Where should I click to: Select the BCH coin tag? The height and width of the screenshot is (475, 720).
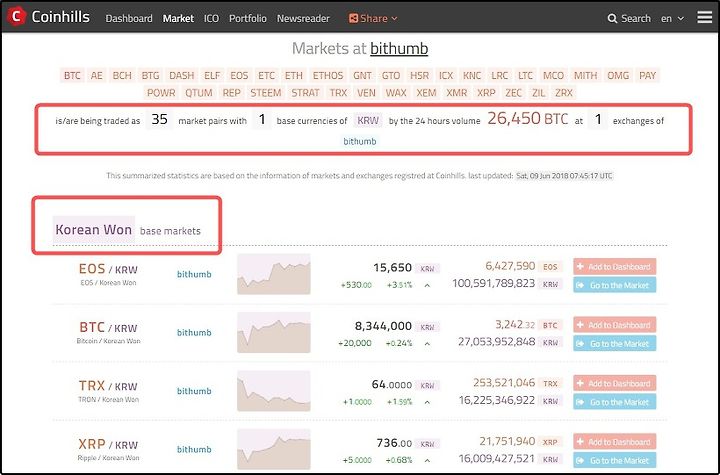(122, 75)
